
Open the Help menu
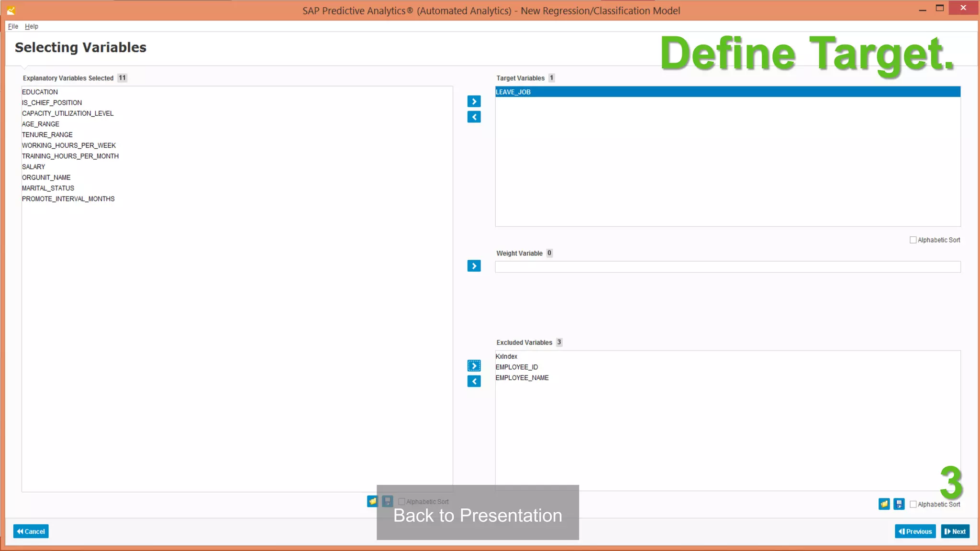(32, 26)
